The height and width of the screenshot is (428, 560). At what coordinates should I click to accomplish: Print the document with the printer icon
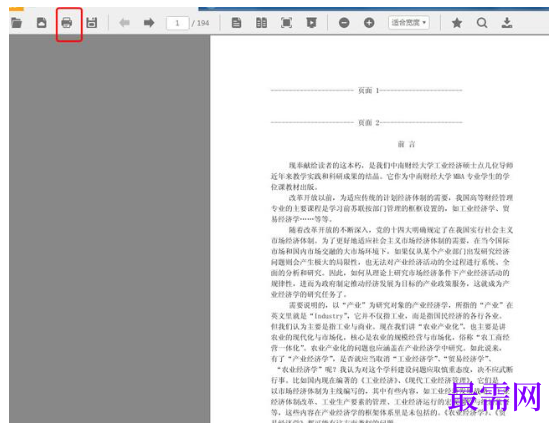(x=67, y=23)
